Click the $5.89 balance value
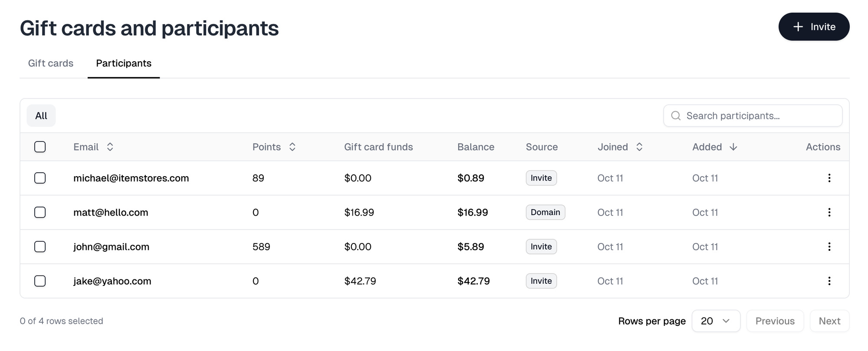 (x=471, y=246)
